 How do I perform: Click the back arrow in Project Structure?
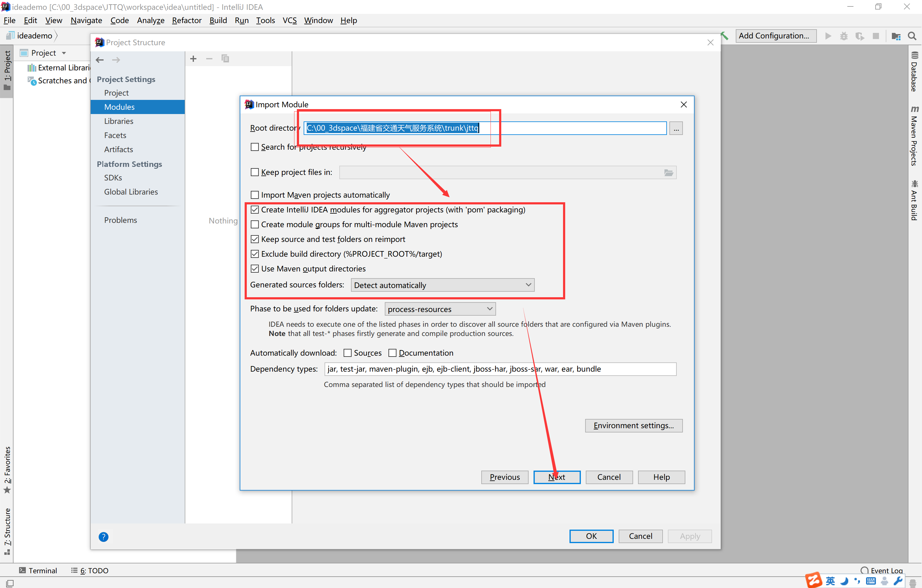(100, 60)
